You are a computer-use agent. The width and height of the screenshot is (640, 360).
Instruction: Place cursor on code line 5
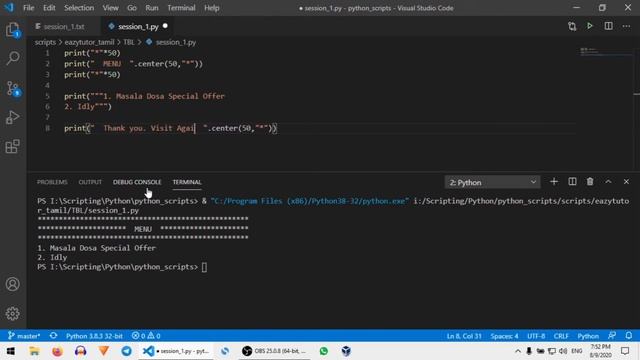[x=144, y=96]
